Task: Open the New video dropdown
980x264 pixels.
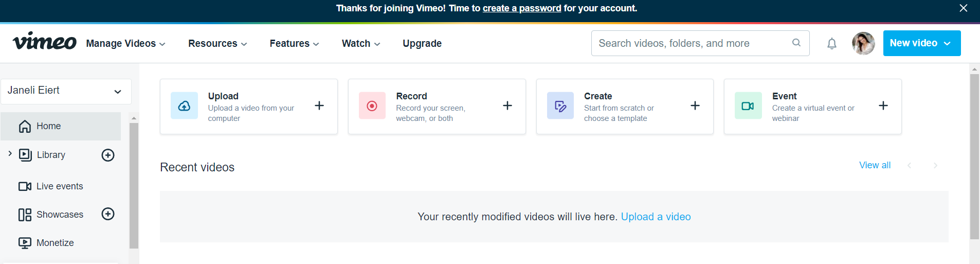Action: [x=921, y=43]
